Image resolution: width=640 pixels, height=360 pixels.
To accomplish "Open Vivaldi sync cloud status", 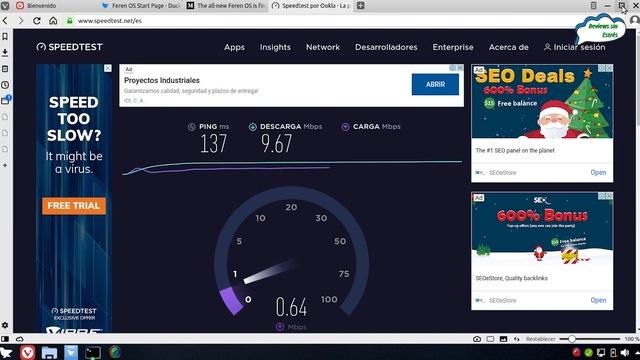I will (19, 339).
